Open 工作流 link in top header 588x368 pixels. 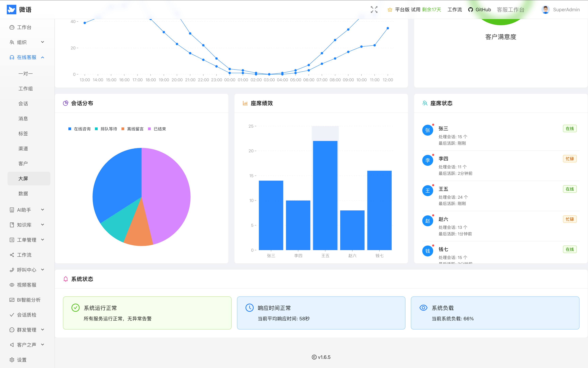[x=454, y=10]
